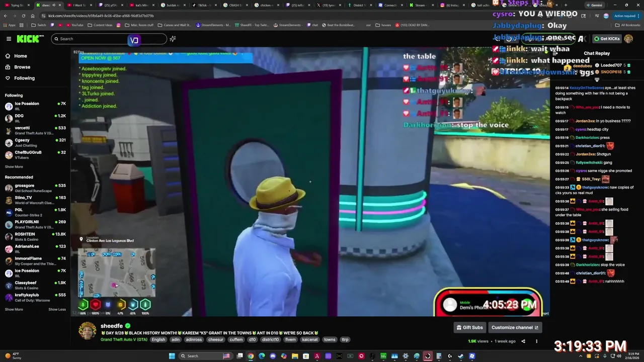Open the Content Ideas bookmark folder

click(100, 25)
